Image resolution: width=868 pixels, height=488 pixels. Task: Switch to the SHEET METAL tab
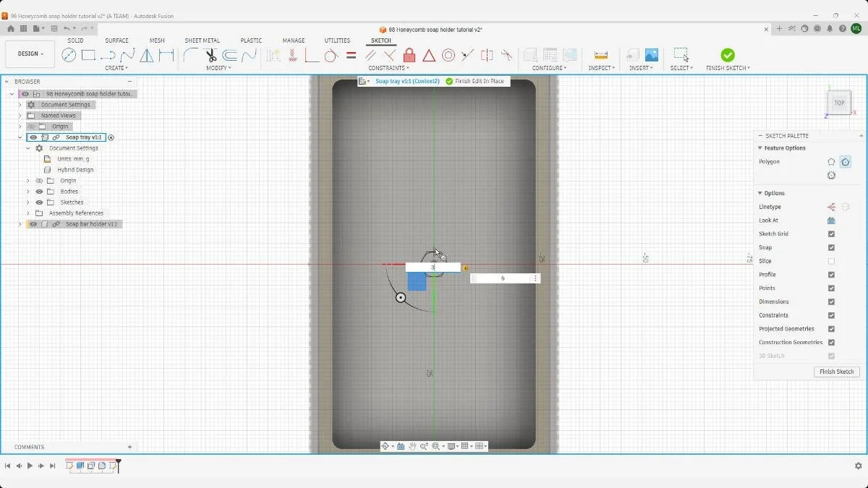tap(203, 40)
